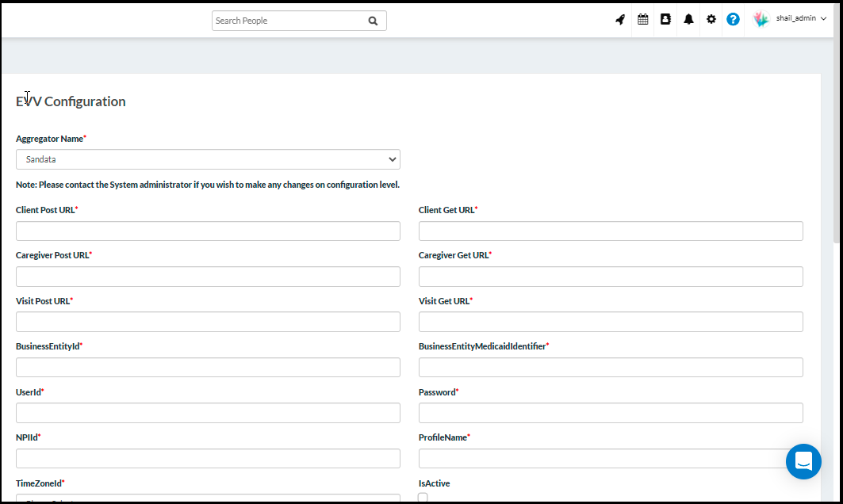Open the TimeZoneId dropdown
The height and width of the screenshot is (504, 843).
pyautogui.click(x=208, y=498)
